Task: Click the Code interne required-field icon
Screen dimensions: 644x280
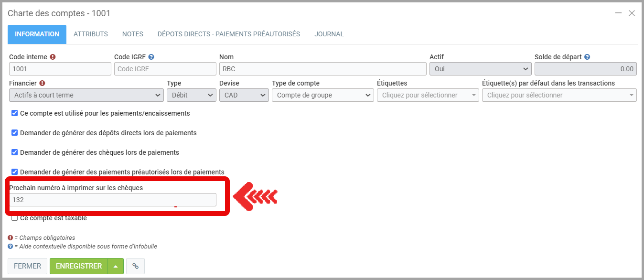Action: pyautogui.click(x=53, y=57)
